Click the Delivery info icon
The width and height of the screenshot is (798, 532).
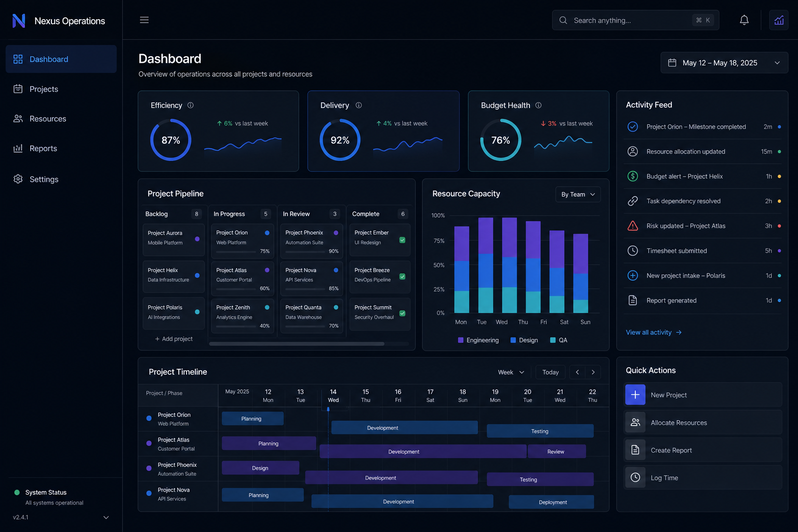click(x=358, y=105)
